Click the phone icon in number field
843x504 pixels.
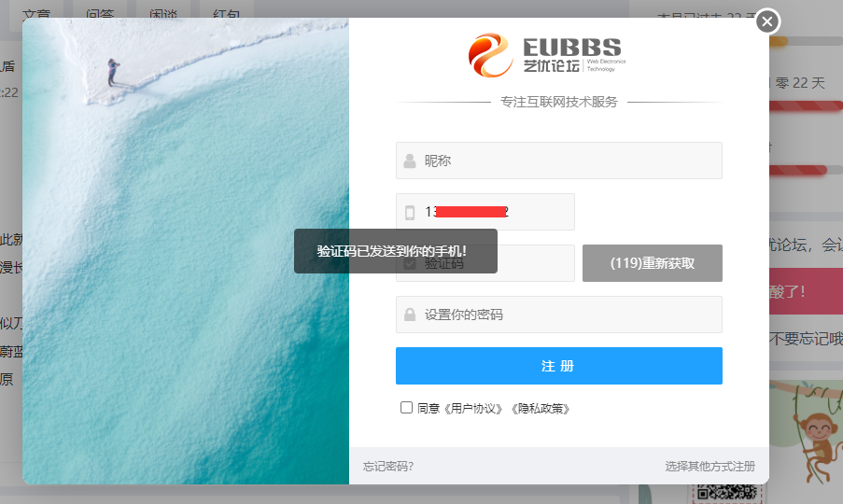(x=410, y=212)
